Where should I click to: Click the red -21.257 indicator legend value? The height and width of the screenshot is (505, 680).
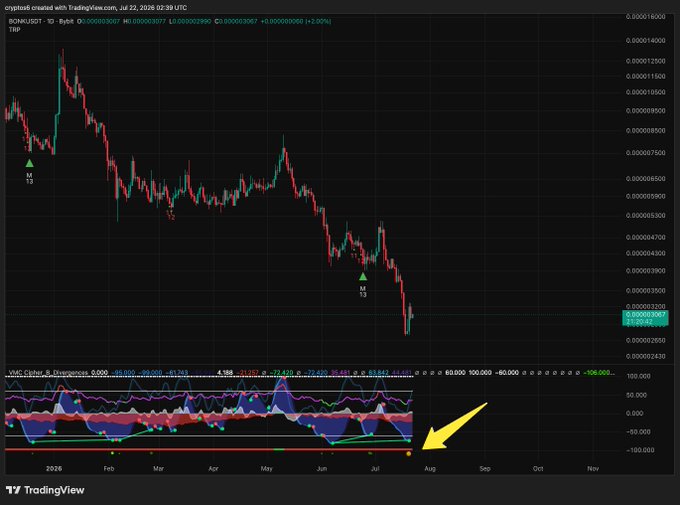tap(248, 372)
